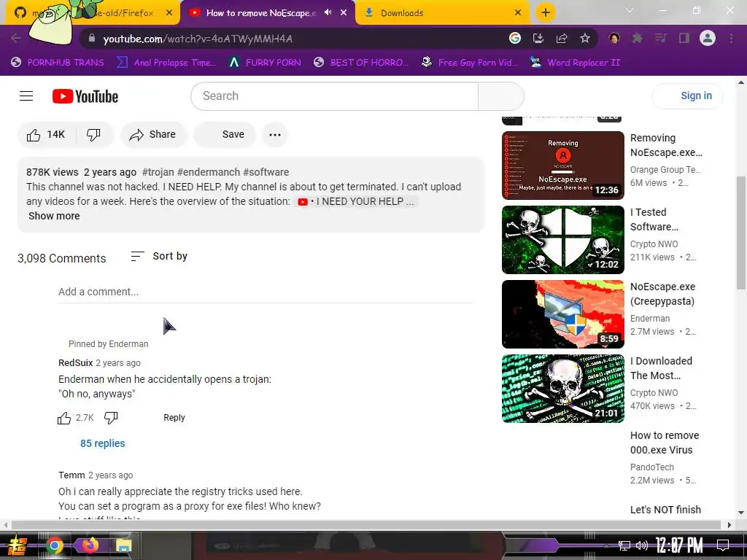The width and height of the screenshot is (747, 560).
Task: Click the install app icon in address bar
Action: (538, 38)
